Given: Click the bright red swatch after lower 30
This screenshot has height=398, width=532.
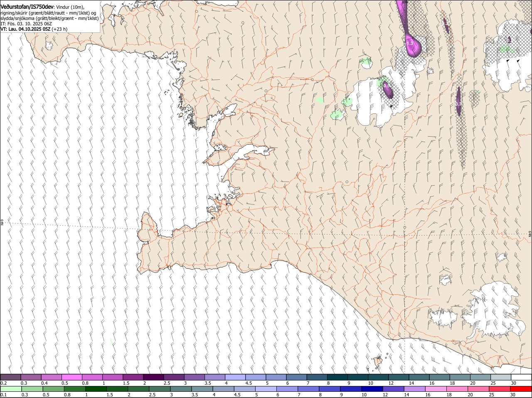Looking at the screenshot, I should 521,389.
